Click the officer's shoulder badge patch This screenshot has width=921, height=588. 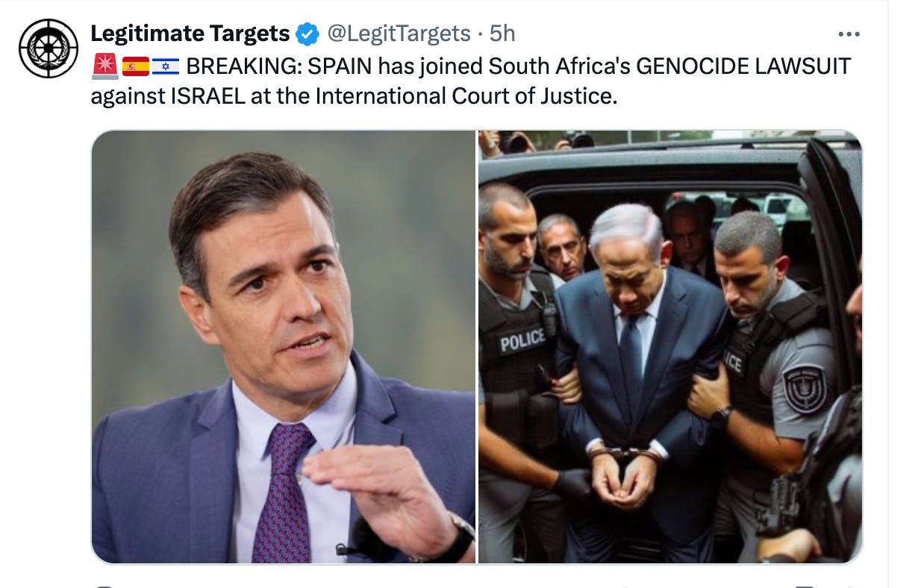(805, 388)
